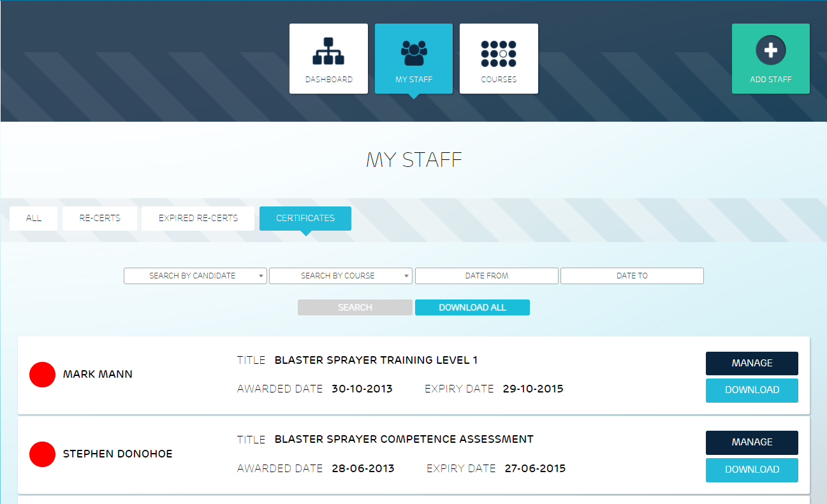The height and width of the screenshot is (504, 827).
Task: Click the Add Staff plus icon
Action: [x=770, y=50]
